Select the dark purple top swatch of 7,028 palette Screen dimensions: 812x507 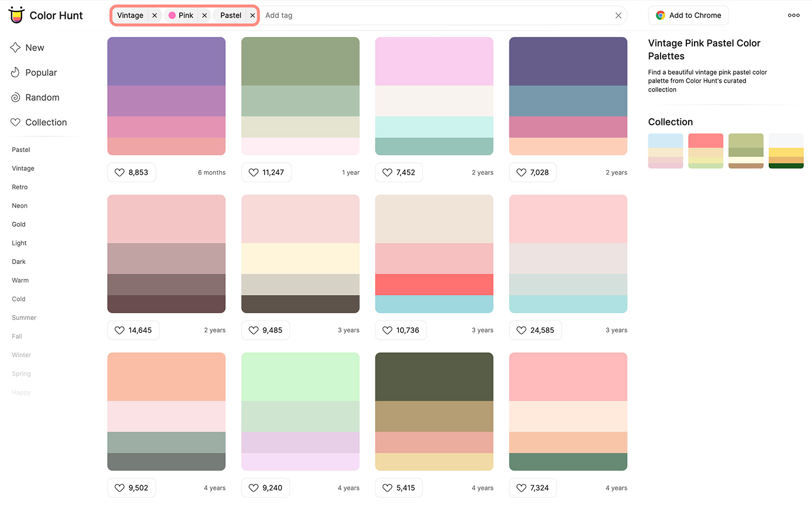point(568,61)
